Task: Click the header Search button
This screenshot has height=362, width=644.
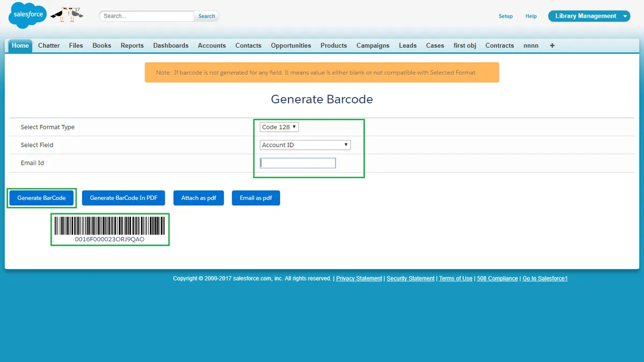Action: tap(207, 16)
